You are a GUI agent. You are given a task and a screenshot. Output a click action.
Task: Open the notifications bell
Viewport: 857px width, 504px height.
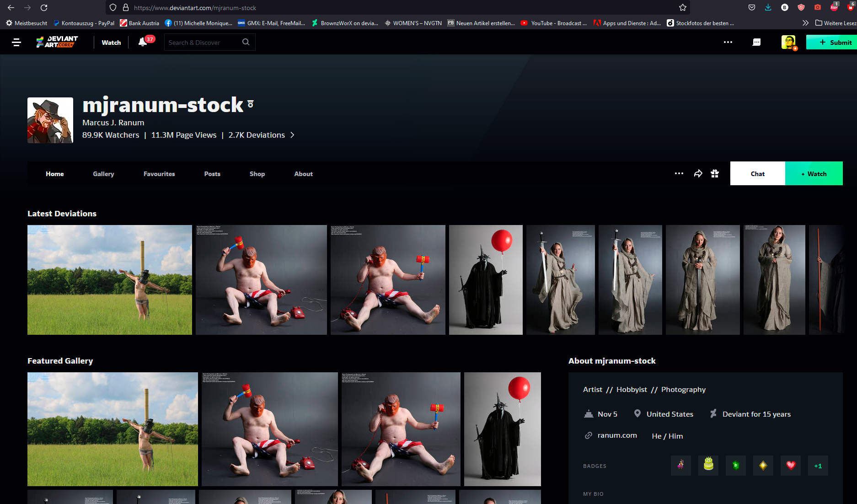pyautogui.click(x=143, y=42)
